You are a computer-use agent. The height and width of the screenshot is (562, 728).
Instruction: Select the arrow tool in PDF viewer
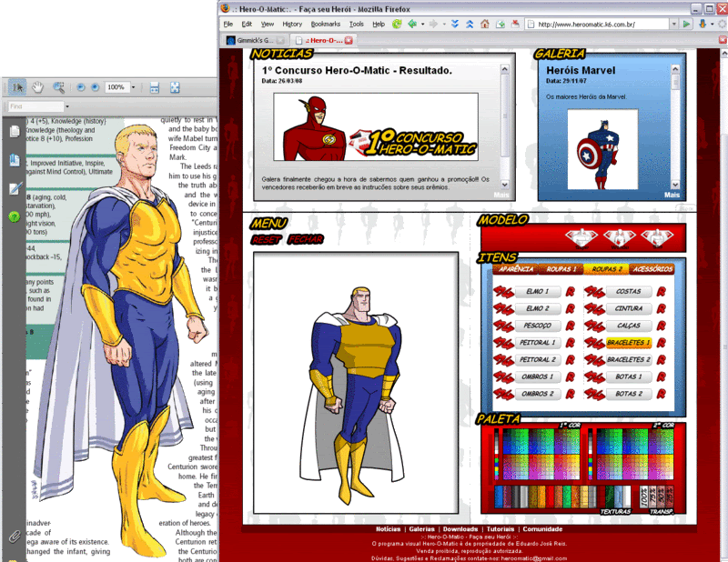tap(17, 87)
